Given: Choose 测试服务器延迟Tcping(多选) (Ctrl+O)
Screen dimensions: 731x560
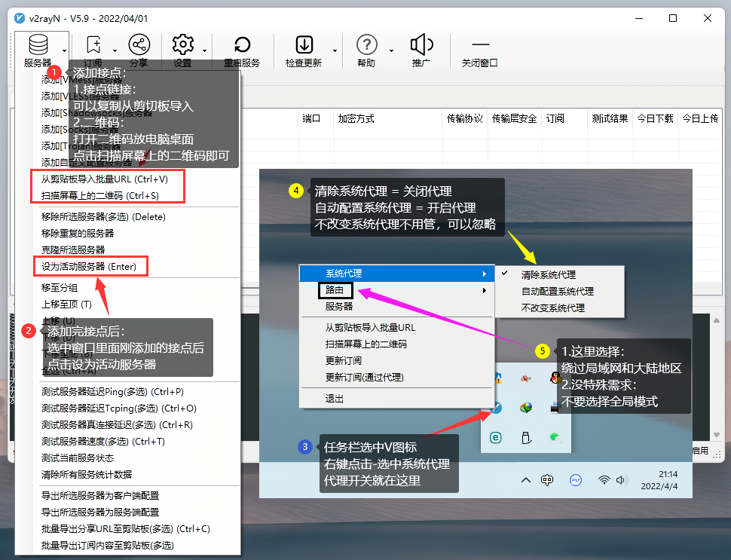Looking at the screenshot, I should click(x=119, y=409).
